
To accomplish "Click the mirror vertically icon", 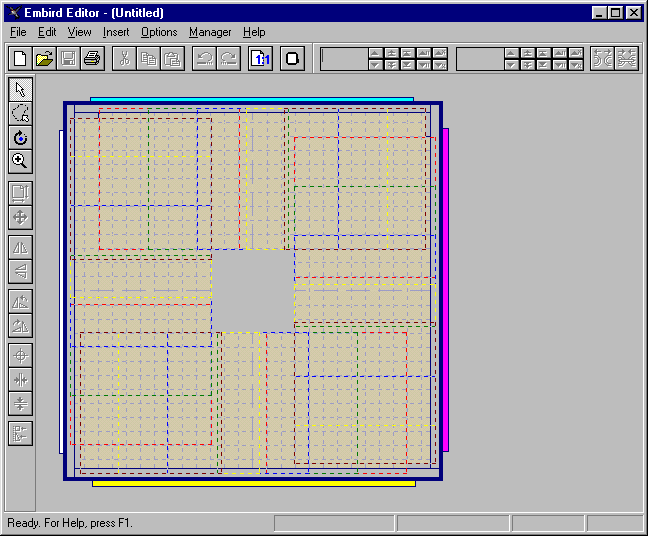I will (20, 271).
